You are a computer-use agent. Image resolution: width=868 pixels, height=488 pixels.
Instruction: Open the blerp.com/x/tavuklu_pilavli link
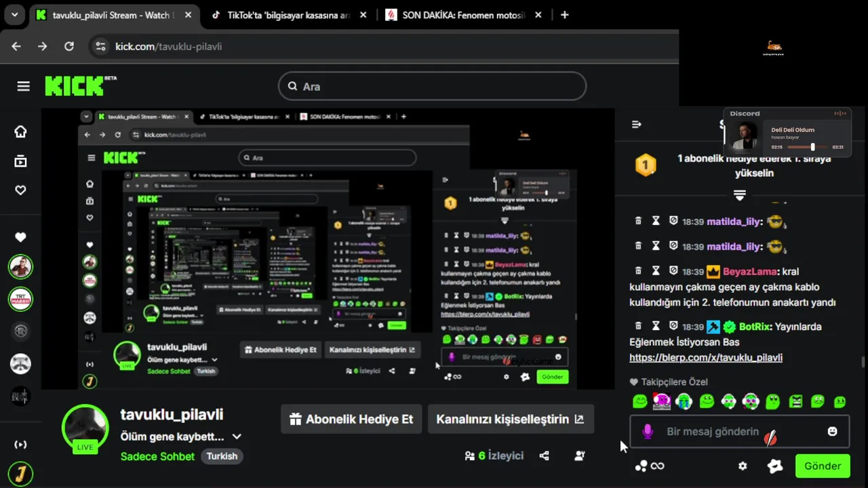(x=706, y=357)
